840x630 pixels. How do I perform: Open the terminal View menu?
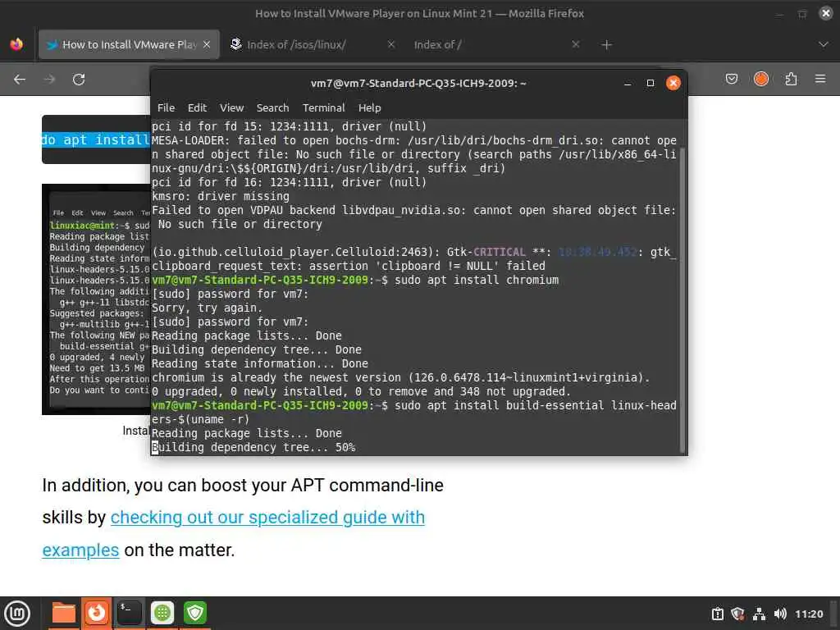click(x=231, y=107)
